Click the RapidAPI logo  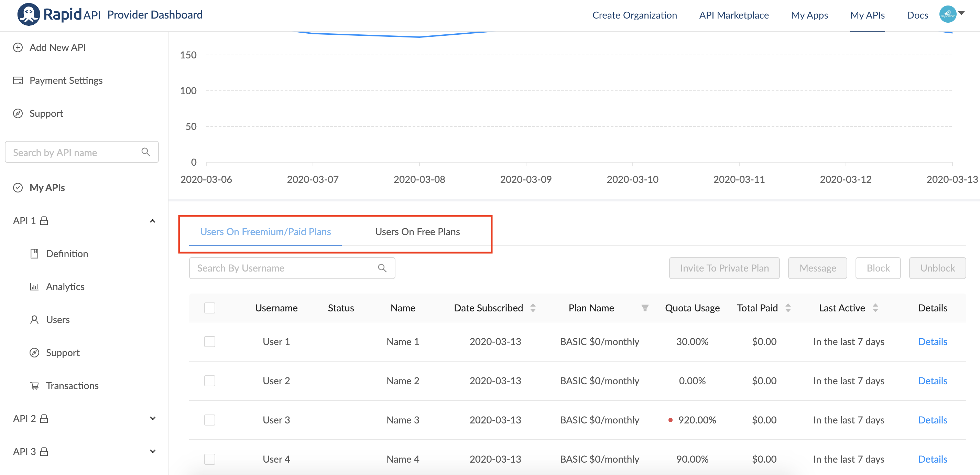29,14
